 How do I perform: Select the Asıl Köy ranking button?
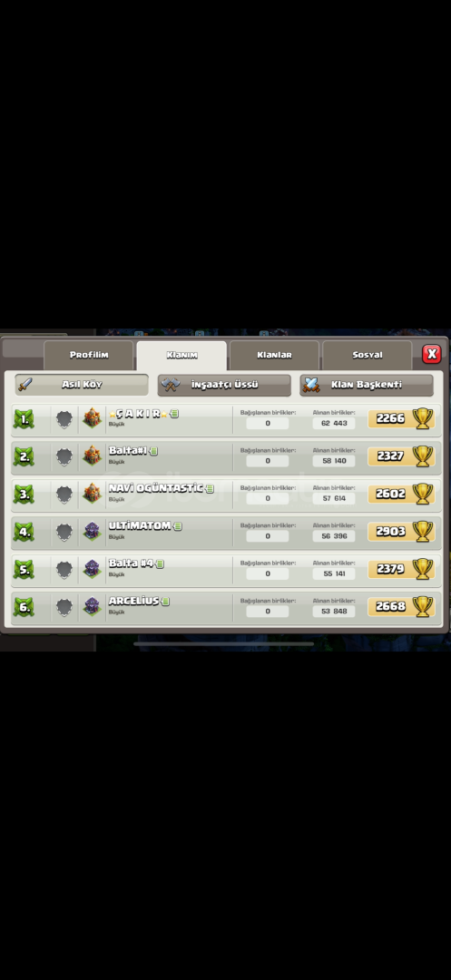pos(82,385)
